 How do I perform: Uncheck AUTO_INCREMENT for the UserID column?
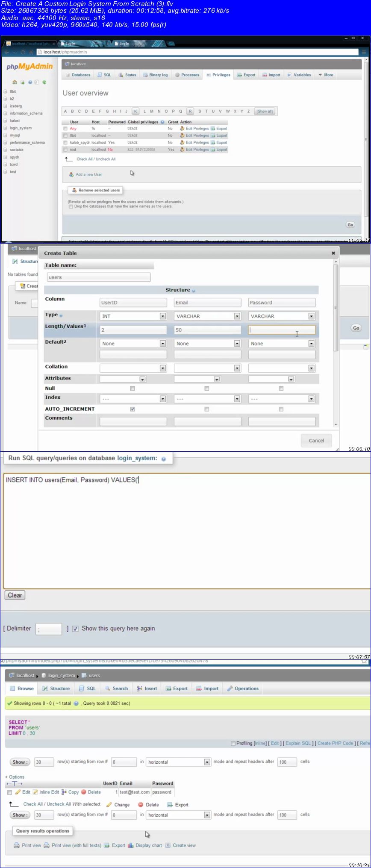click(x=132, y=409)
